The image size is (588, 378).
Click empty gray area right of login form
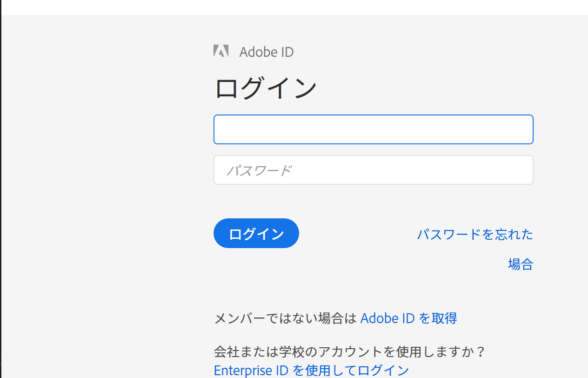(561, 186)
